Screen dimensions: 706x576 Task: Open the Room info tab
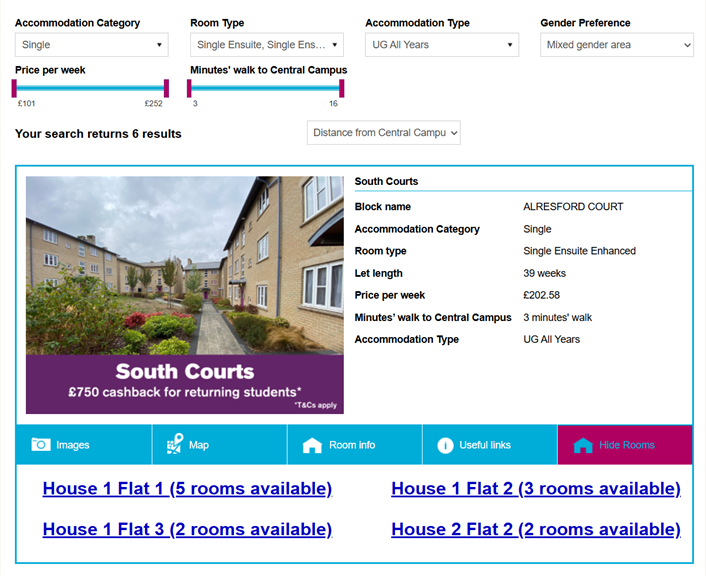tap(355, 444)
